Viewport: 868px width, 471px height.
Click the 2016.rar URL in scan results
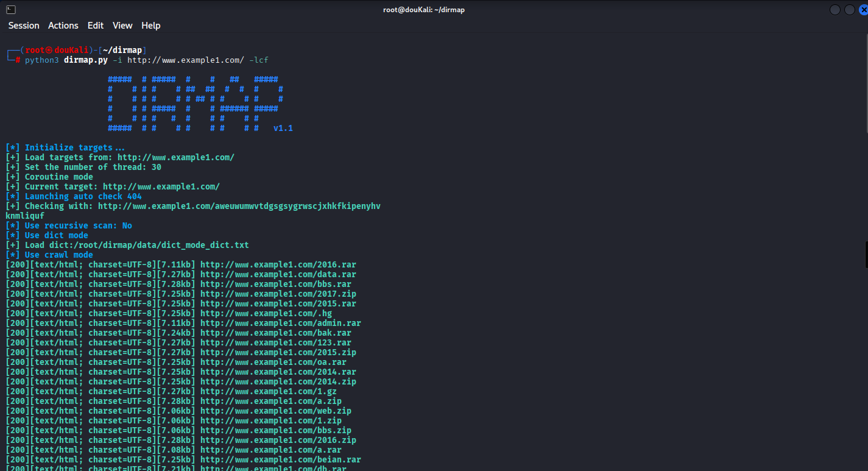click(x=278, y=264)
